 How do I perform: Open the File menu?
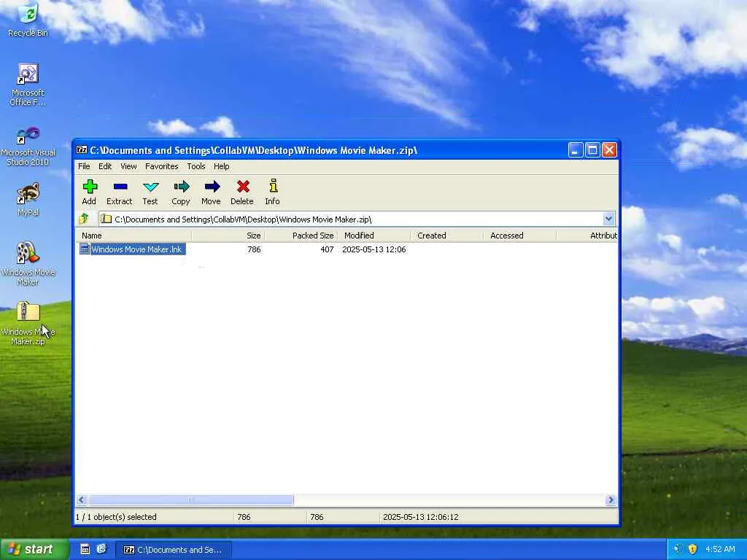point(84,166)
